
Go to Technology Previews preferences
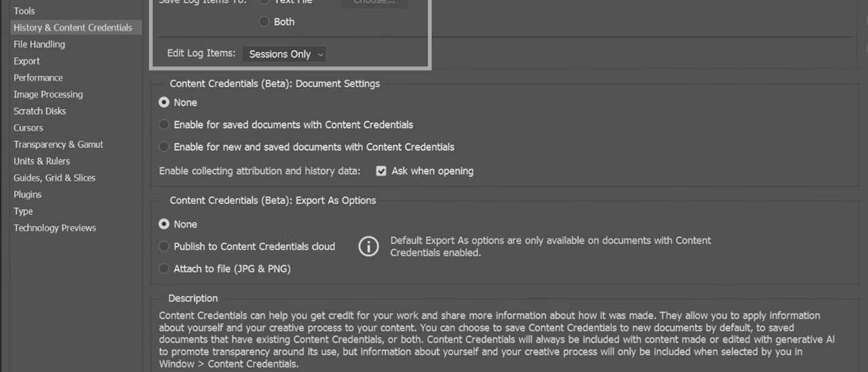[x=55, y=228]
